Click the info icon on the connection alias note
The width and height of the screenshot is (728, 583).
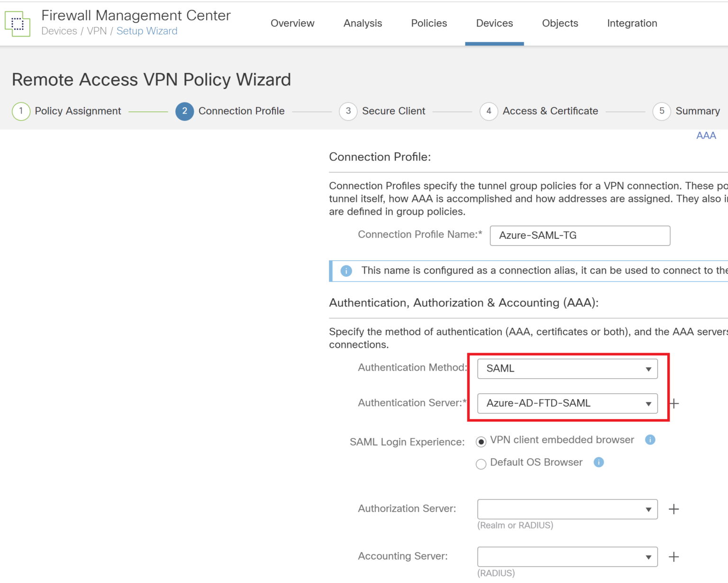346,270
